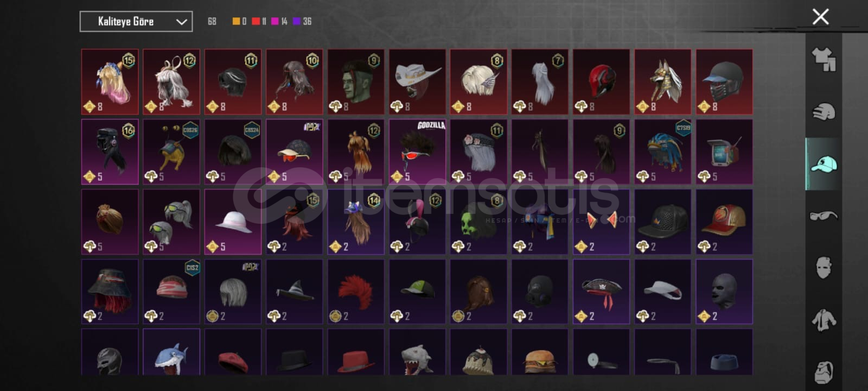Filter by the purple quality swatch
The height and width of the screenshot is (391, 868).
(x=296, y=21)
